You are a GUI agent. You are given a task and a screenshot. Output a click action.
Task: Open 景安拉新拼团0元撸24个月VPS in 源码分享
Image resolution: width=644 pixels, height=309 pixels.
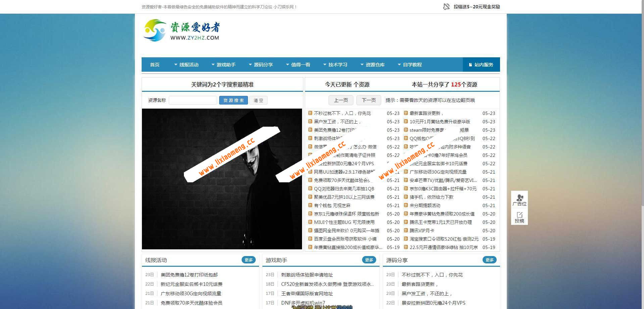(434, 303)
